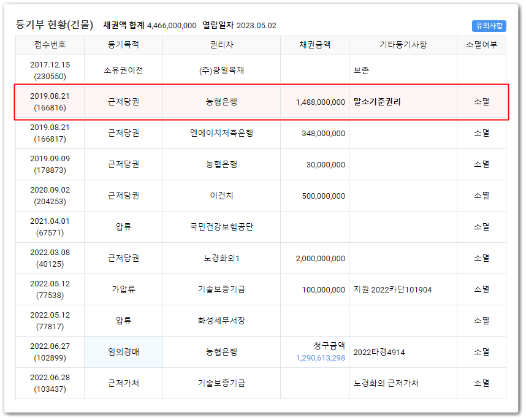This screenshot has height=420, width=526.
Task: Click the amount 30,000,000
Action: [x=326, y=165]
